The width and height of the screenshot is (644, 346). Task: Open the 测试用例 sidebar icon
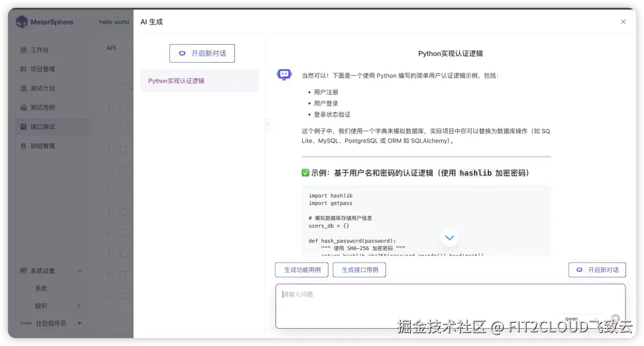click(x=23, y=107)
